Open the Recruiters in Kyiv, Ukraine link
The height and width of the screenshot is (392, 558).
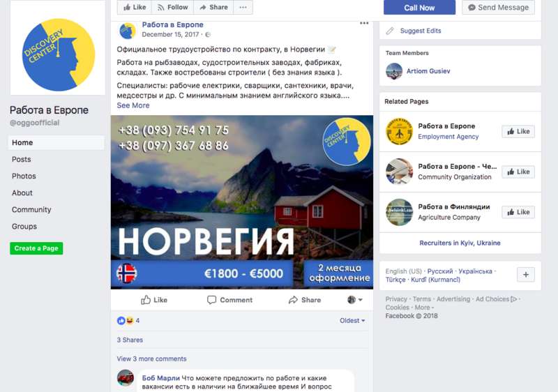coord(460,243)
